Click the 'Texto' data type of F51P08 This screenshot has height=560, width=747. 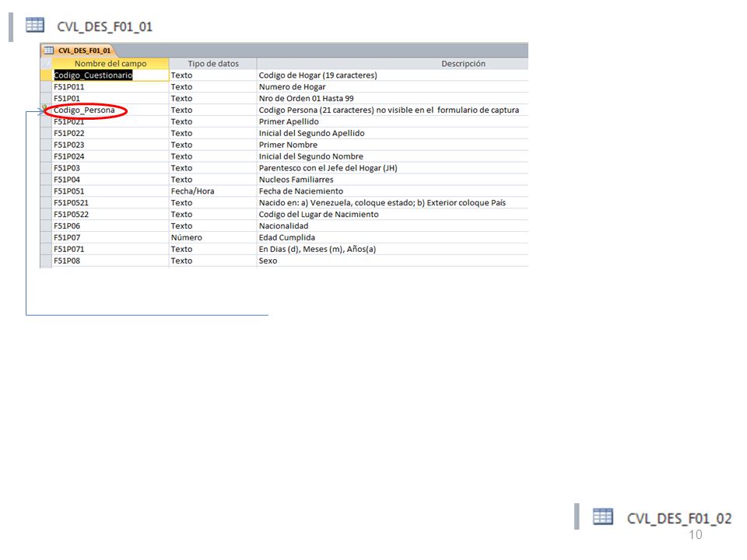pyautogui.click(x=181, y=261)
